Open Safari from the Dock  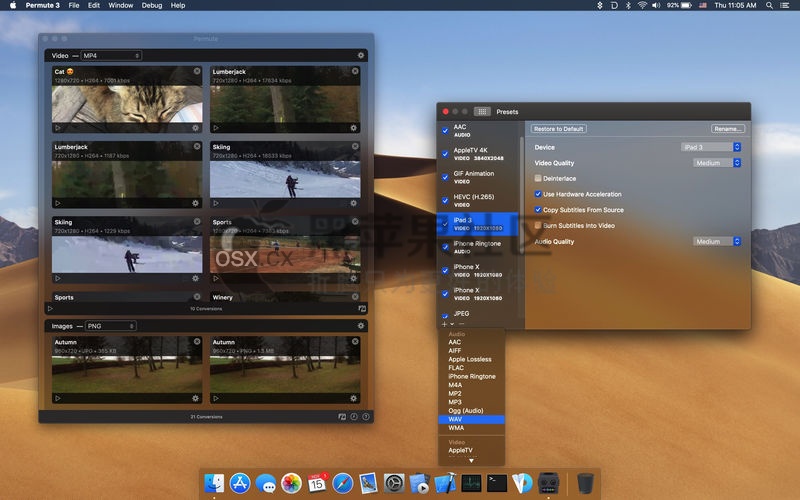coord(342,483)
